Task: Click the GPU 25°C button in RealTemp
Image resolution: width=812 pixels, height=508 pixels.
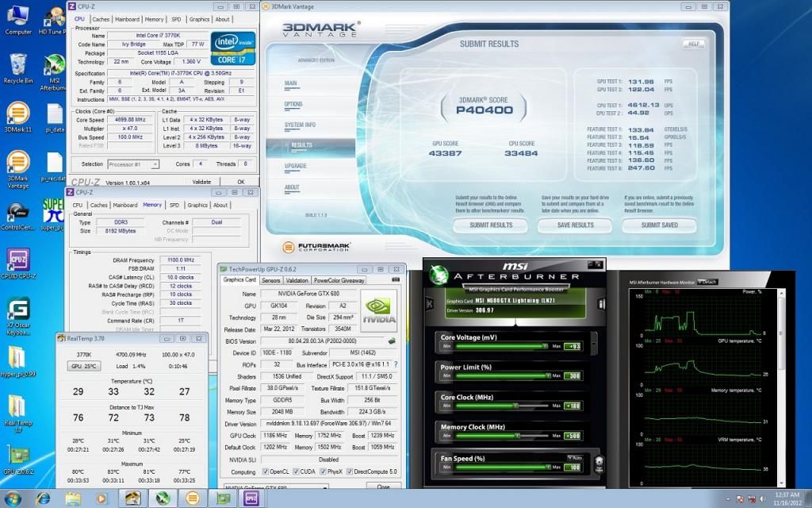Action: [84, 366]
